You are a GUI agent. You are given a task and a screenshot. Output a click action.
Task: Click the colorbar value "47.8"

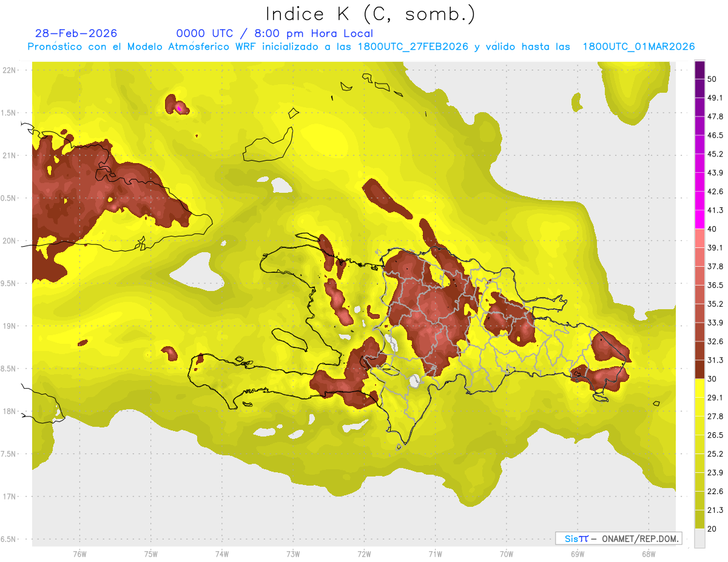pyautogui.click(x=715, y=116)
